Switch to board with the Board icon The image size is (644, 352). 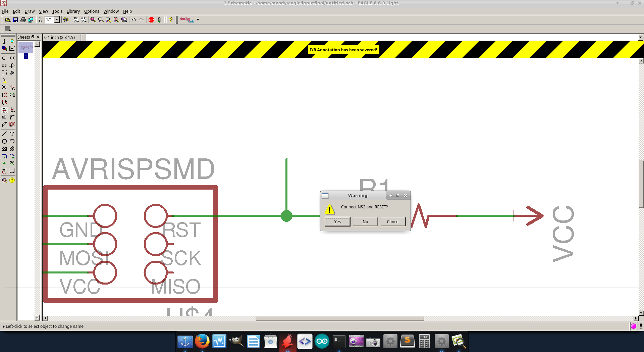(40, 20)
